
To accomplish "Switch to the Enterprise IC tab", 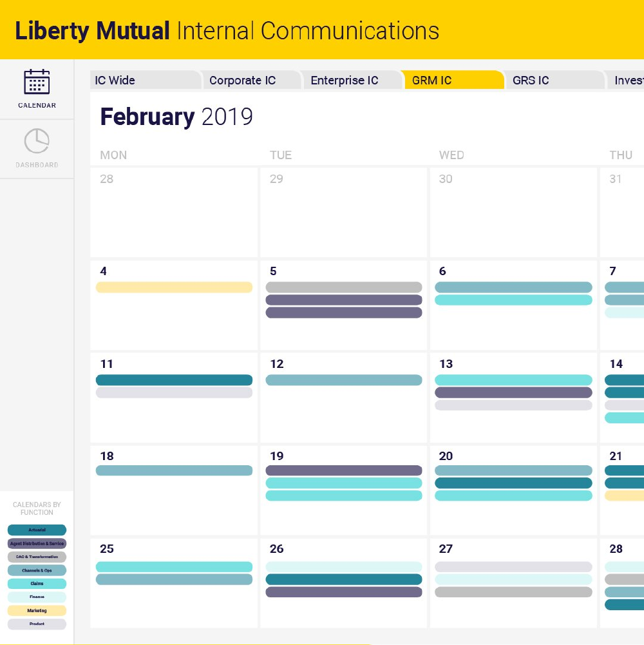I will click(353, 80).
